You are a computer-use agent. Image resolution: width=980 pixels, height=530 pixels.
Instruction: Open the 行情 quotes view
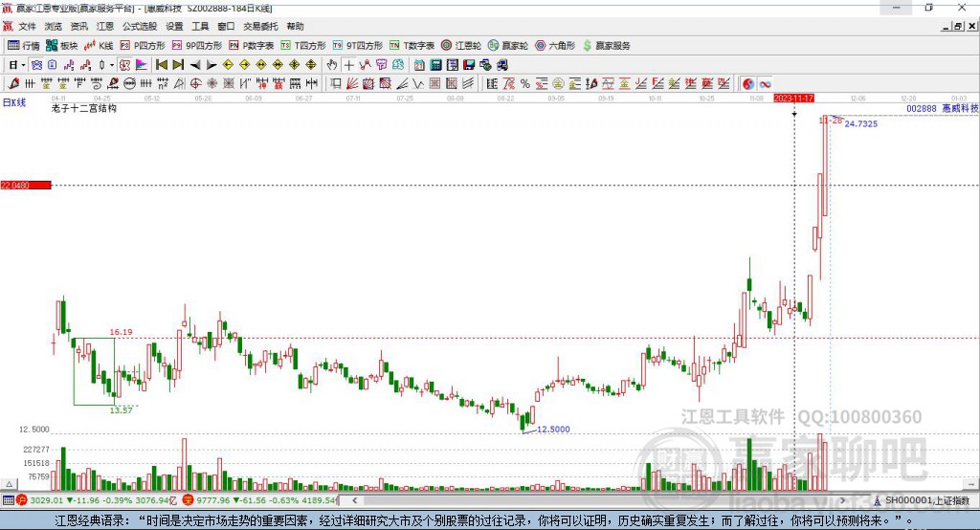[x=23, y=46]
